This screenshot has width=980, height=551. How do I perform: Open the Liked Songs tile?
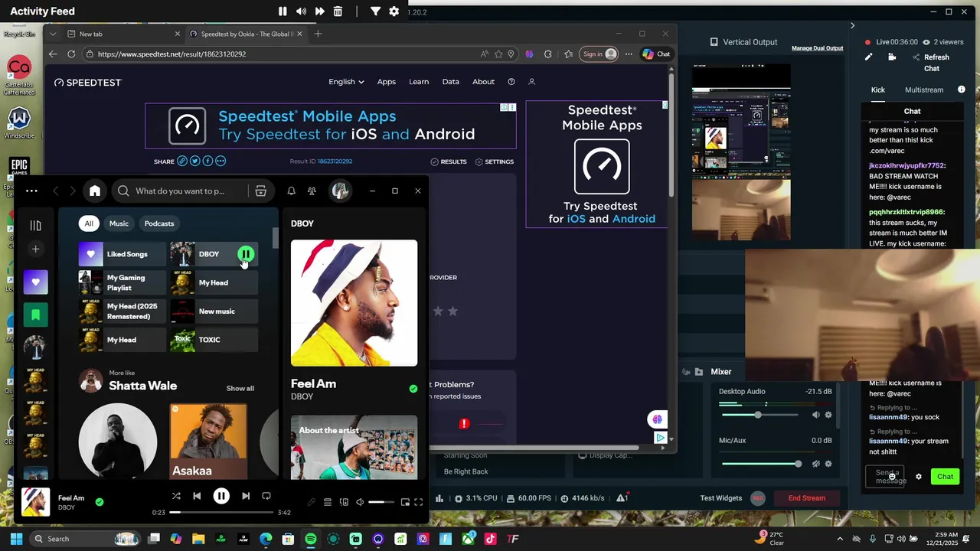coord(122,254)
